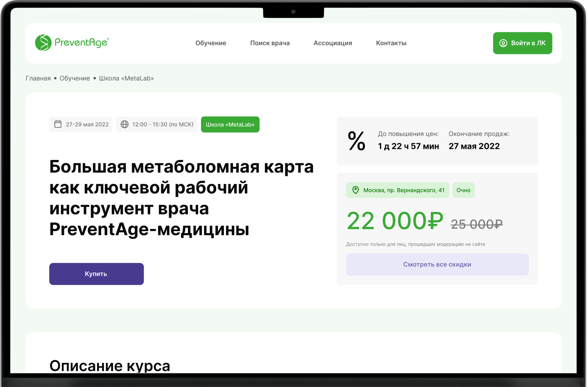Click the green Школа «MetaLab» tag
588x387 pixels.
pyautogui.click(x=230, y=124)
